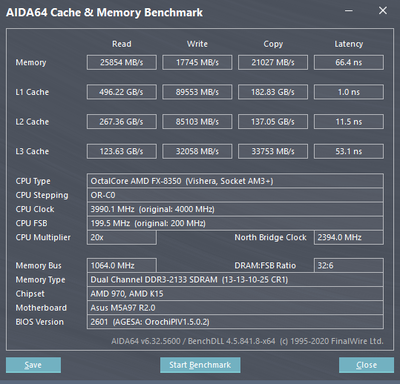Image resolution: width=400 pixels, height=384 pixels.
Task: Click North Bridge Clock value 2394.0 MHz
Action: point(349,238)
